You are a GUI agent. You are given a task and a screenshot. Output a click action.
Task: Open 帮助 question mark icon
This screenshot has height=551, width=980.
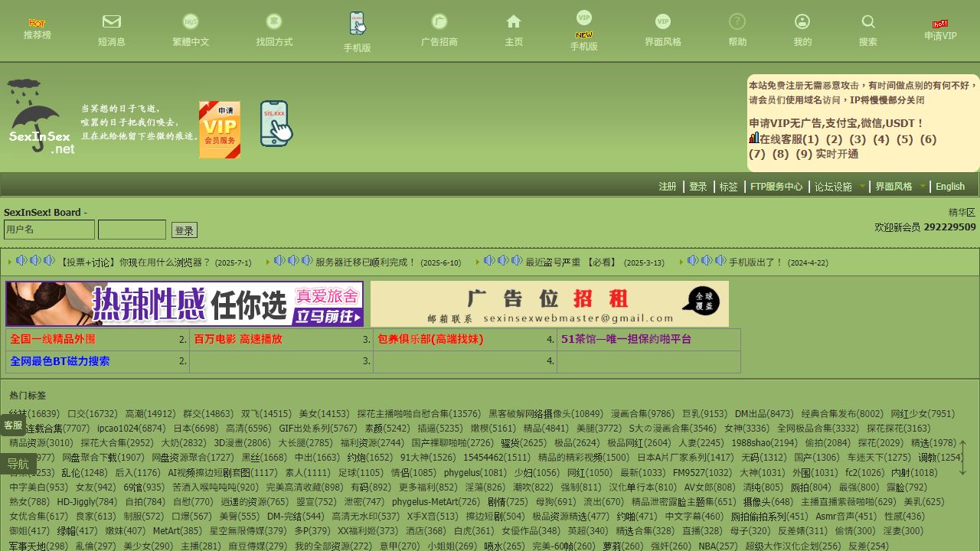click(x=737, y=22)
